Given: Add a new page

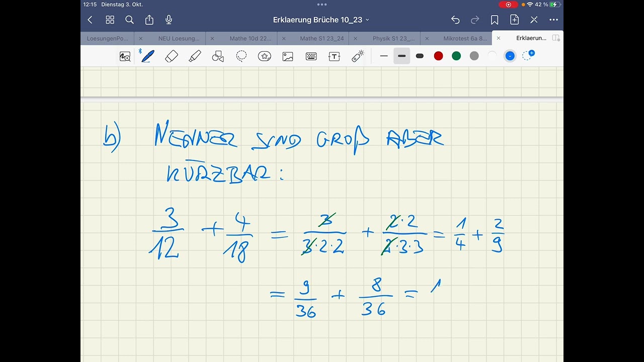Looking at the screenshot, I should [514, 20].
